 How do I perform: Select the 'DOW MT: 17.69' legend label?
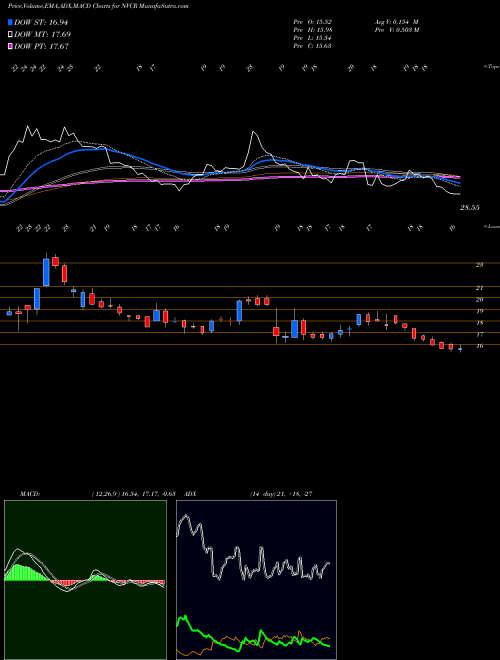click(42, 35)
